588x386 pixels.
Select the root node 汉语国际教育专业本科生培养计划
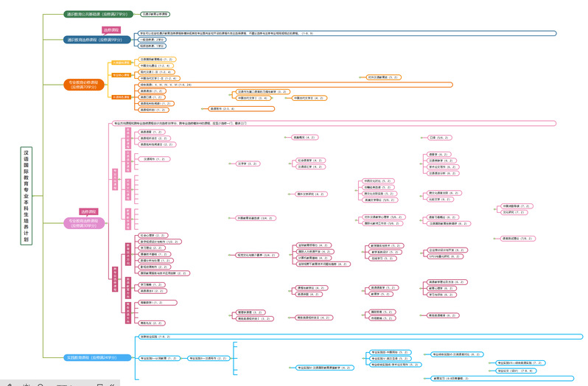tap(27, 195)
